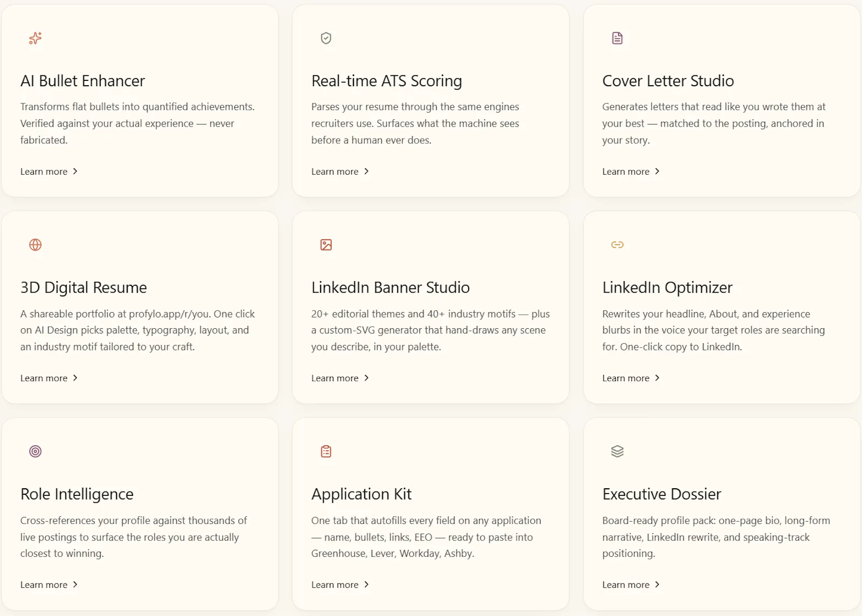
Task: Click the 'Cross-references your profile' description text
Action: tap(134, 537)
